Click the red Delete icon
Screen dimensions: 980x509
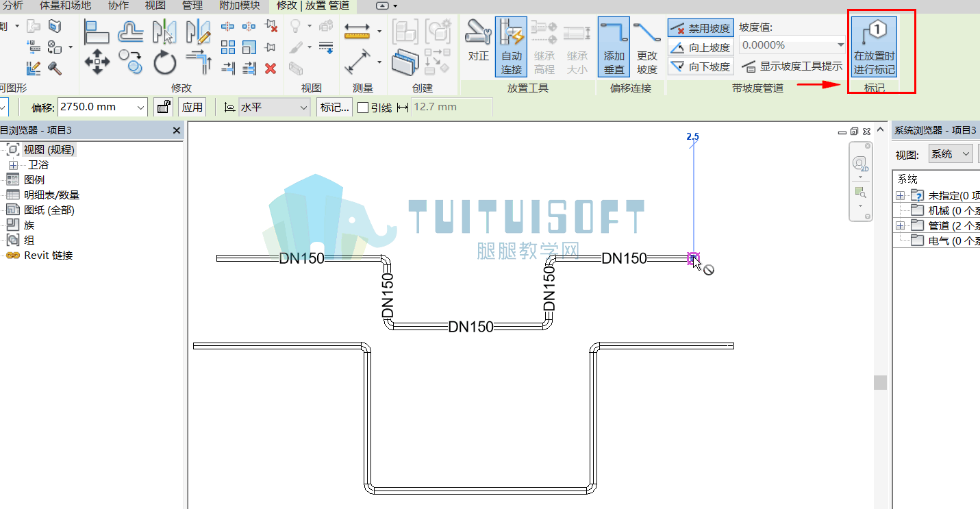[271, 68]
